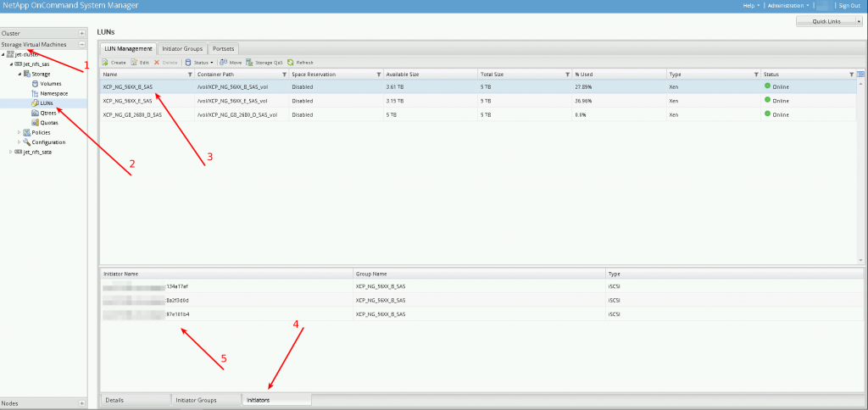Click the Policies node icon

26,132
